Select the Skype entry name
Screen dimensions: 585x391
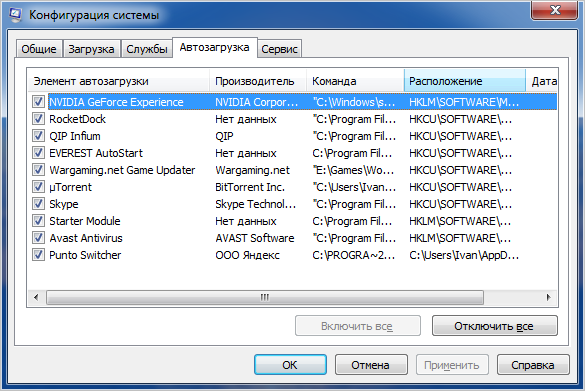pyautogui.click(x=64, y=204)
